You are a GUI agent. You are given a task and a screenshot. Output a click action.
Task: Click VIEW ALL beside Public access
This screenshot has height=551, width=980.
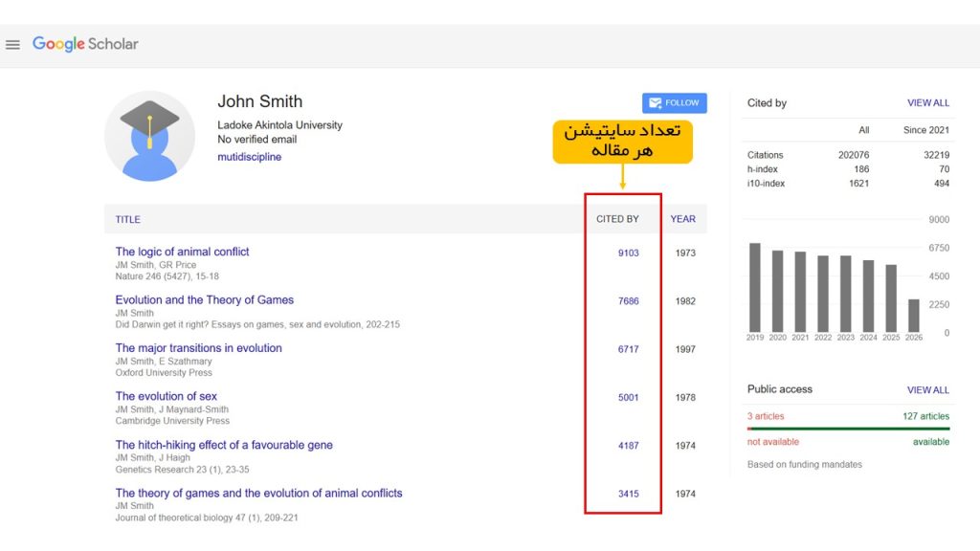[x=928, y=390]
